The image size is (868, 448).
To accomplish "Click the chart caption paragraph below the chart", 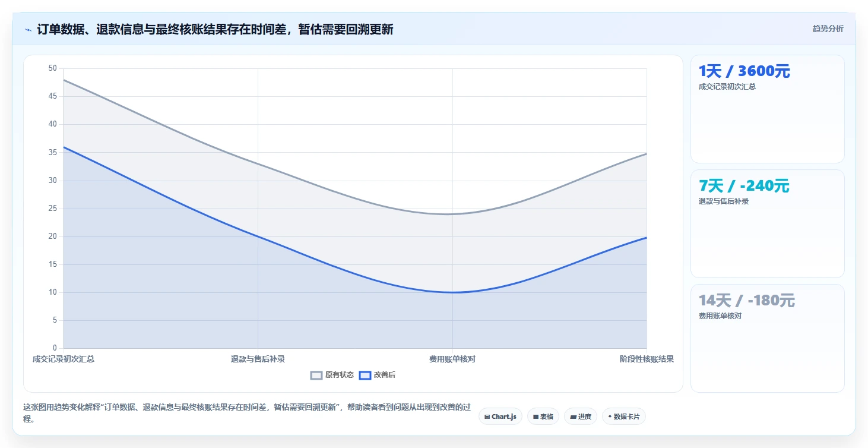I will click(247, 413).
